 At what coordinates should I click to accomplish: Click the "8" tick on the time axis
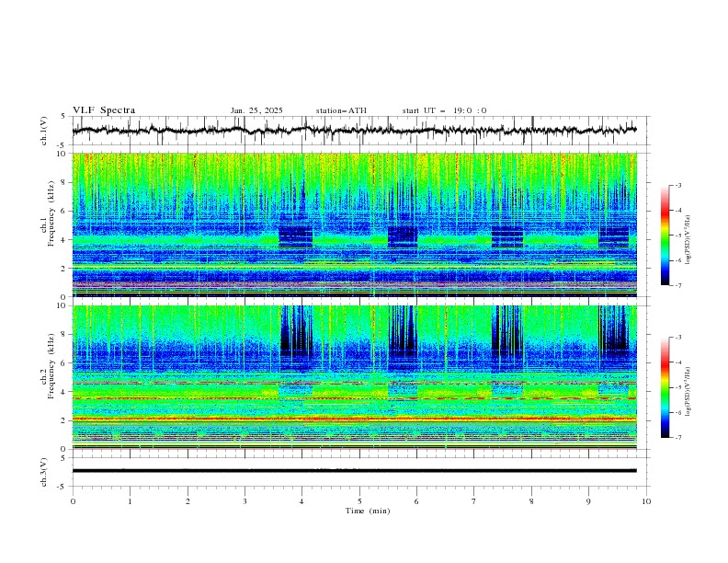[x=531, y=501]
